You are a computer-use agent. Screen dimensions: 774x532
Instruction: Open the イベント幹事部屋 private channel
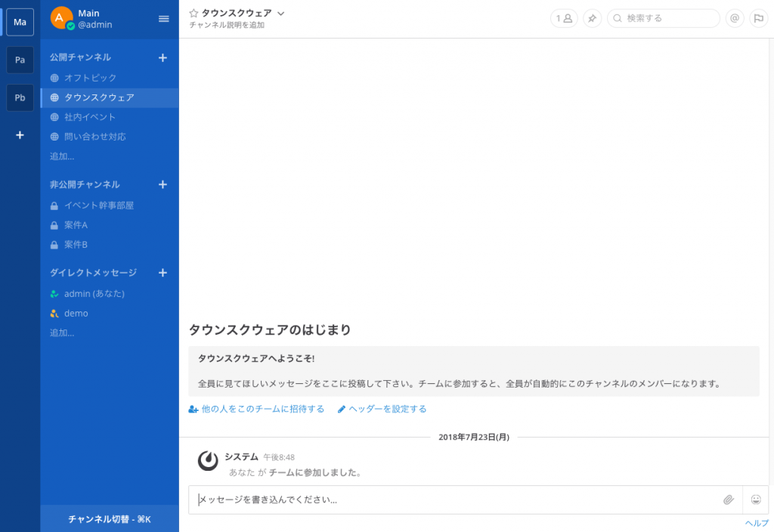pyautogui.click(x=98, y=206)
